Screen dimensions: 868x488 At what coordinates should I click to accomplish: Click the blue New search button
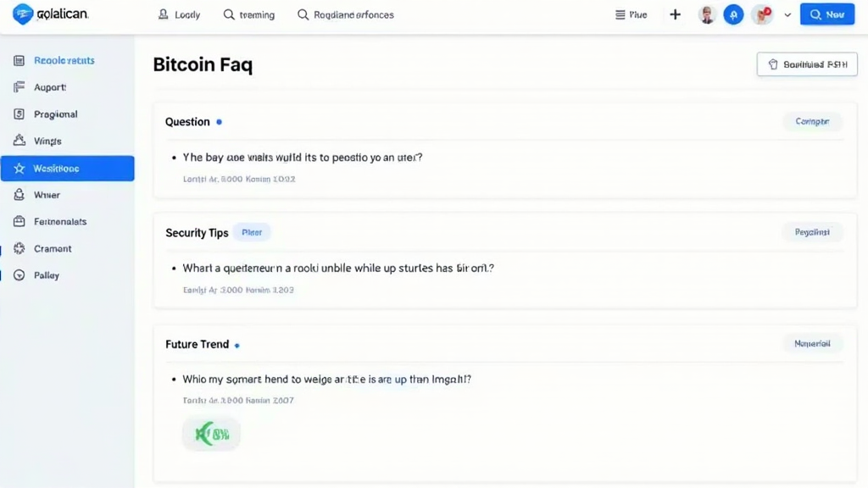(826, 14)
